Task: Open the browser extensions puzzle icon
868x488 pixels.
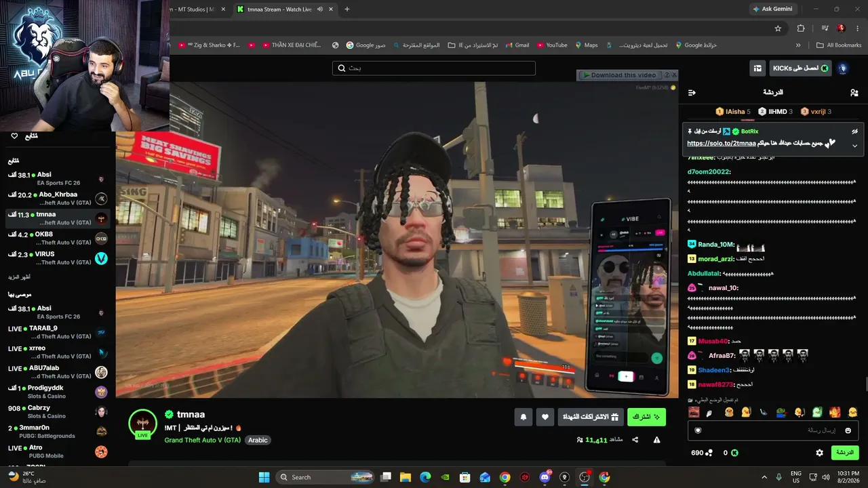Action: click(801, 28)
